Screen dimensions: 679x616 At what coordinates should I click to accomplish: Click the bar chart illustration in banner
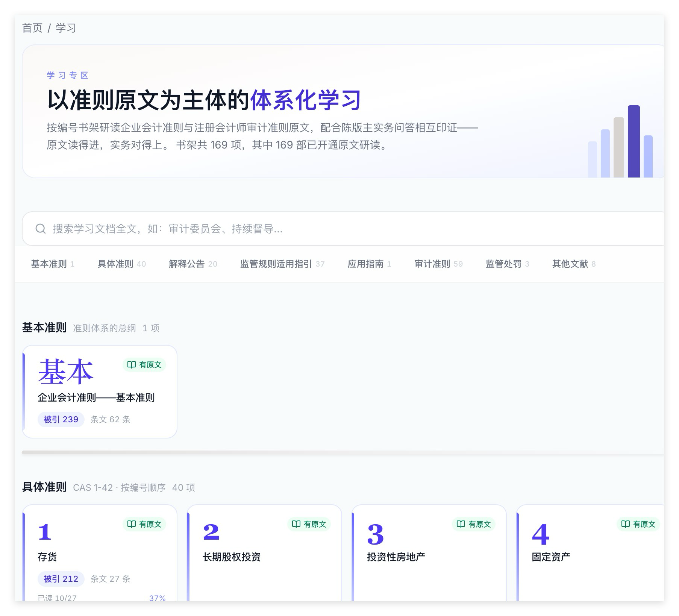tap(620, 141)
